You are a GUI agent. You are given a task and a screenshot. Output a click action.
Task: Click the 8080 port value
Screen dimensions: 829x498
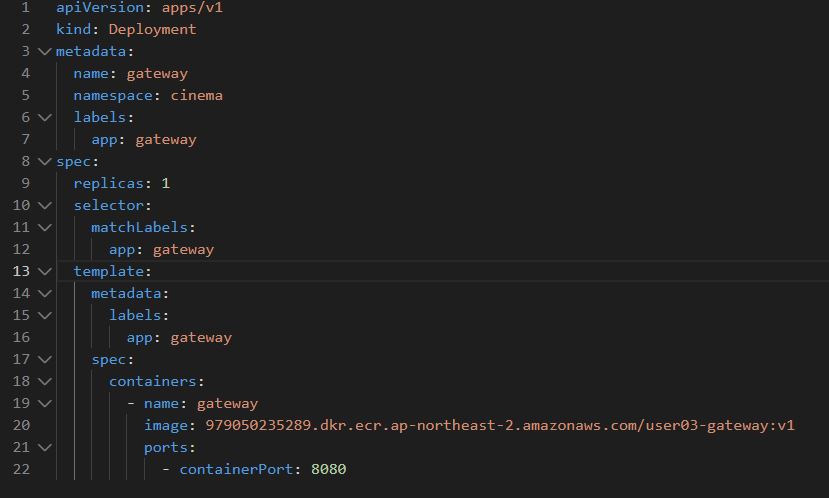329,469
